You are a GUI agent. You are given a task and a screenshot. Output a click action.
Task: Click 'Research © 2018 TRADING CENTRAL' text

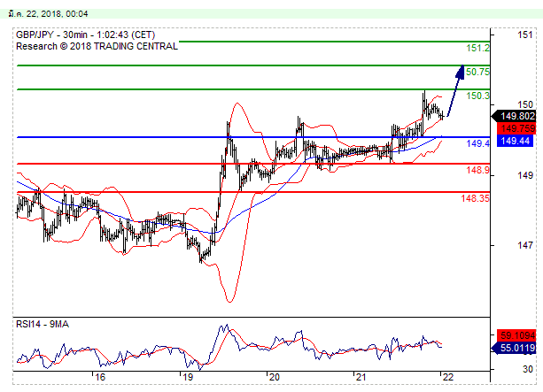[x=97, y=46]
